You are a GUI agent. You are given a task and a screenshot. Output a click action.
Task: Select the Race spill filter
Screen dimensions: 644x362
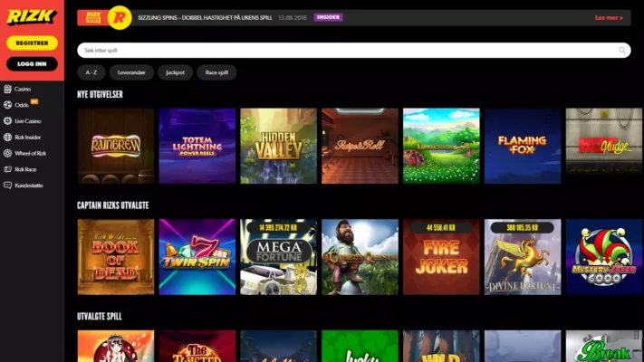[216, 72]
